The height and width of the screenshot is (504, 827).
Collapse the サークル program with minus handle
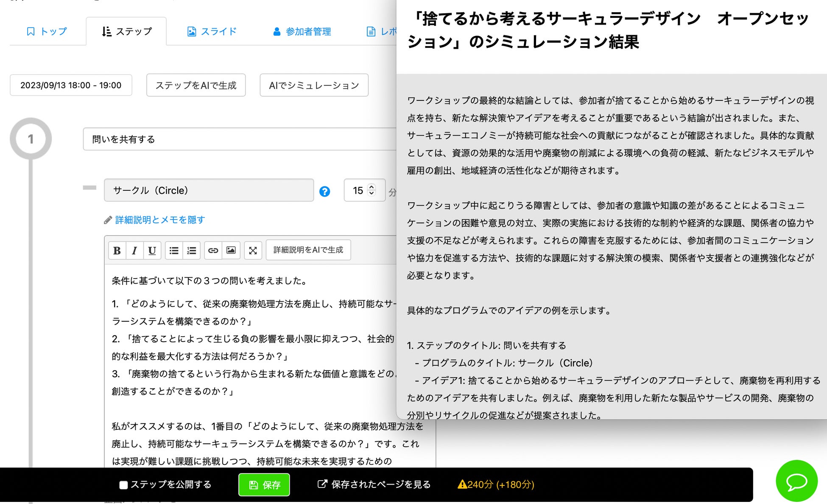pyautogui.click(x=89, y=187)
